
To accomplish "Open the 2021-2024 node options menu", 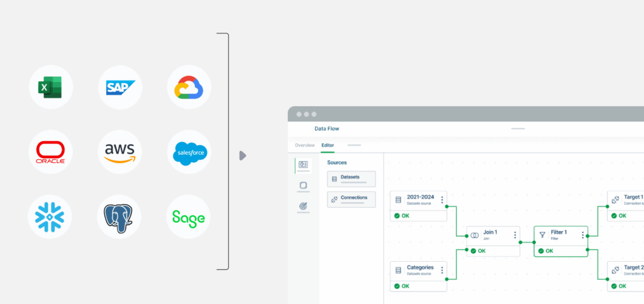I will click(442, 200).
